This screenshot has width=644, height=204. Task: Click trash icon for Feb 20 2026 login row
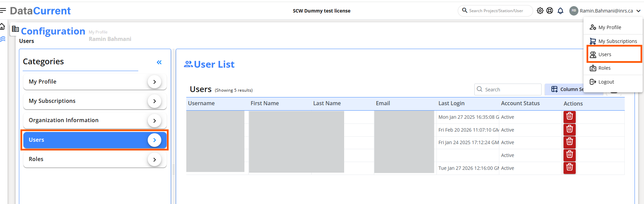pyautogui.click(x=570, y=130)
